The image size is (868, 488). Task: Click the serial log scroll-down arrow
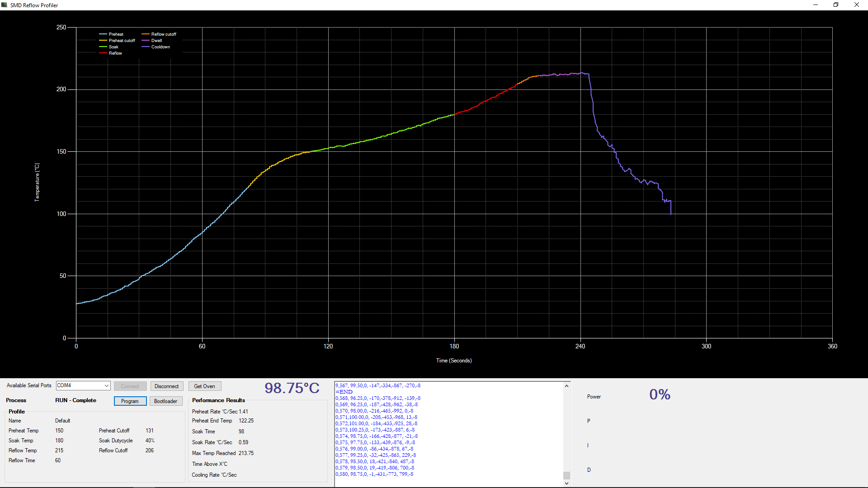(x=566, y=483)
